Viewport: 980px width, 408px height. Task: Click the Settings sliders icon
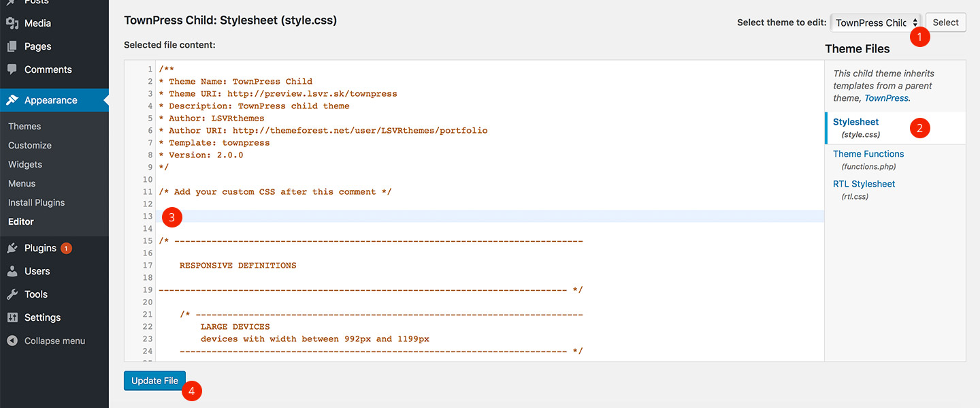pos(12,317)
